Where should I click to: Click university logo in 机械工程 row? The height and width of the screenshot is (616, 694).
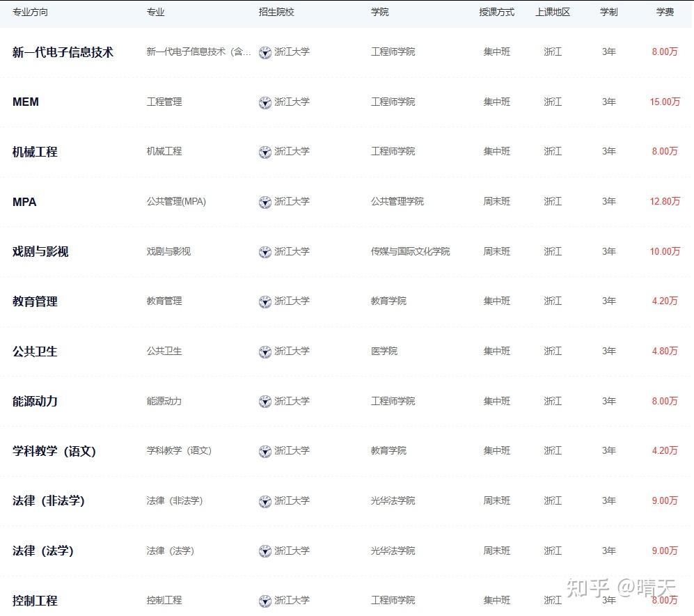point(265,152)
